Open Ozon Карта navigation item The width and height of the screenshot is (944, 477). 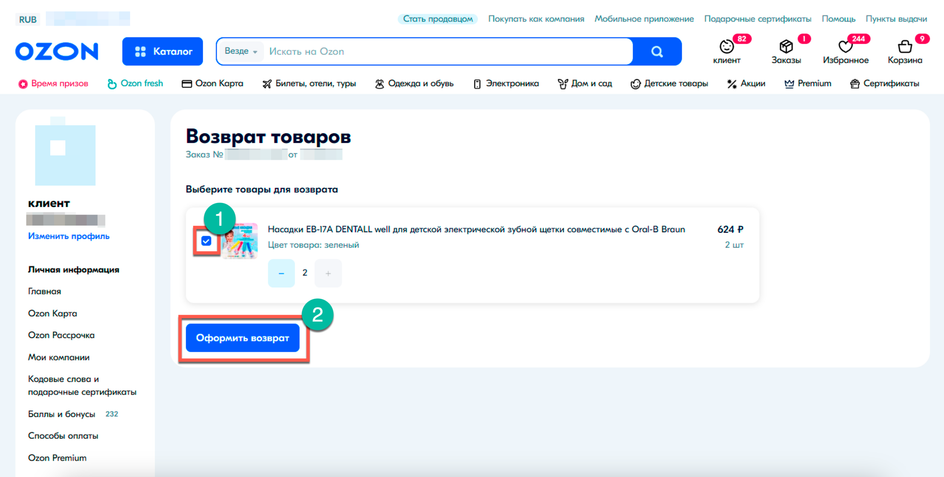(213, 84)
